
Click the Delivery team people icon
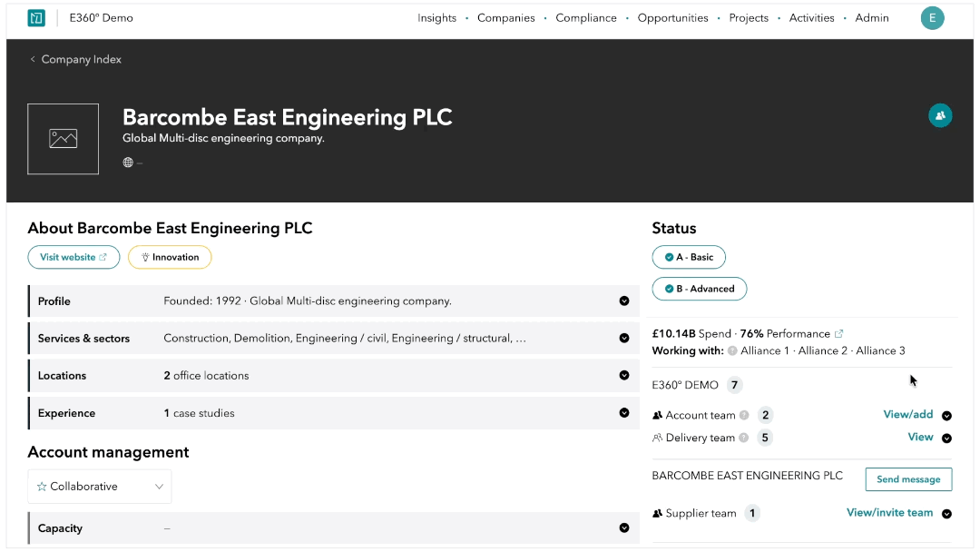point(657,438)
